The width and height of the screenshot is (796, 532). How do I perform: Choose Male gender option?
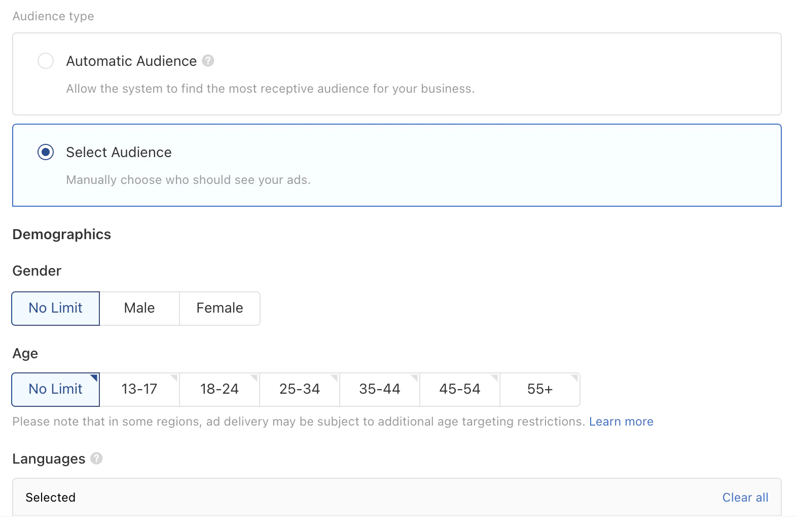(139, 308)
